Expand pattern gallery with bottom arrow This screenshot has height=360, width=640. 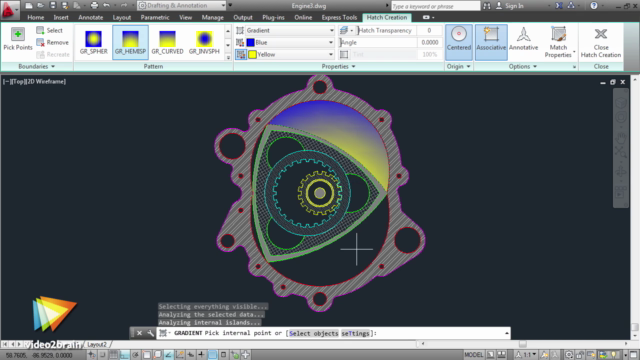228,57
